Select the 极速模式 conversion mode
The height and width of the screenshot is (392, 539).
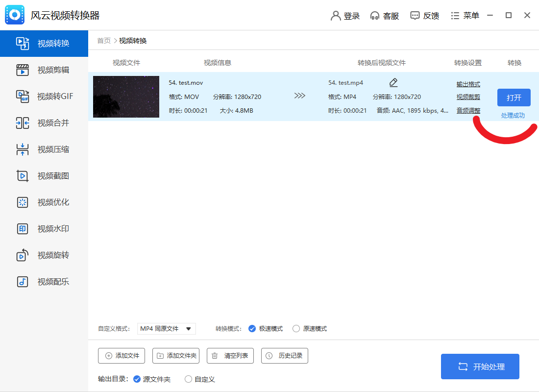click(x=252, y=329)
